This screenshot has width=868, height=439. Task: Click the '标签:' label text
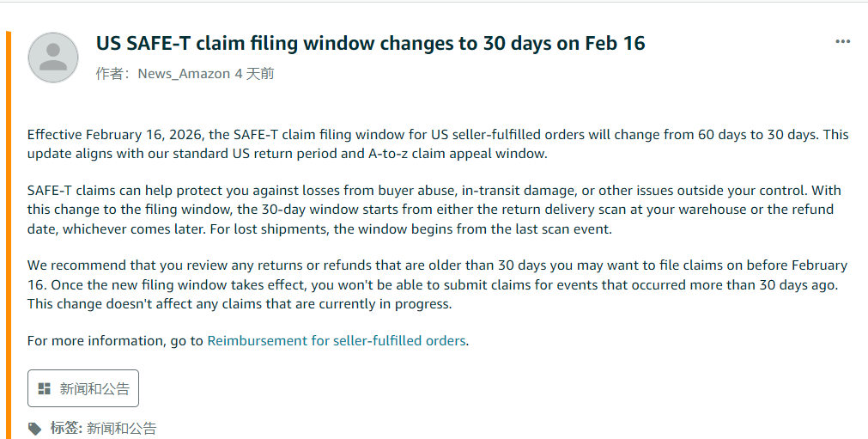(x=66, y=428)
